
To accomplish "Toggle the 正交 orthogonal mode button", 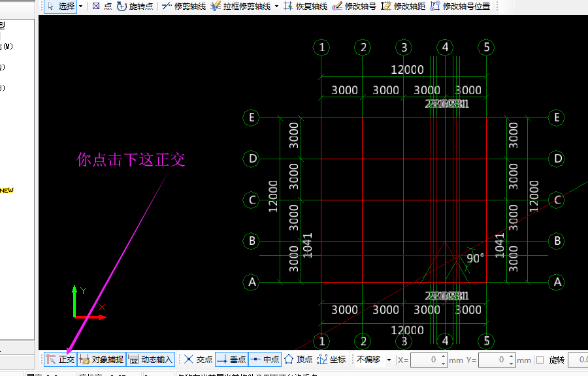I will (x=60, y=360).
